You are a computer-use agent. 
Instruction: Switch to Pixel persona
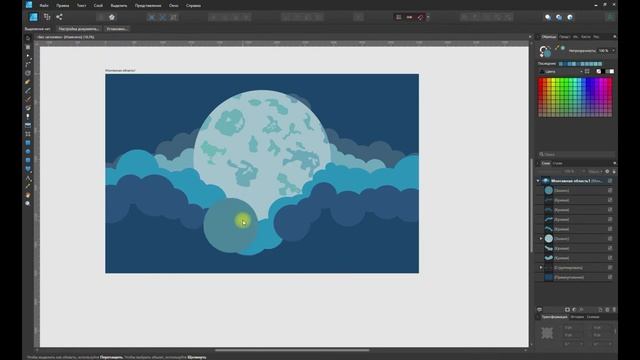pos(47,17)
